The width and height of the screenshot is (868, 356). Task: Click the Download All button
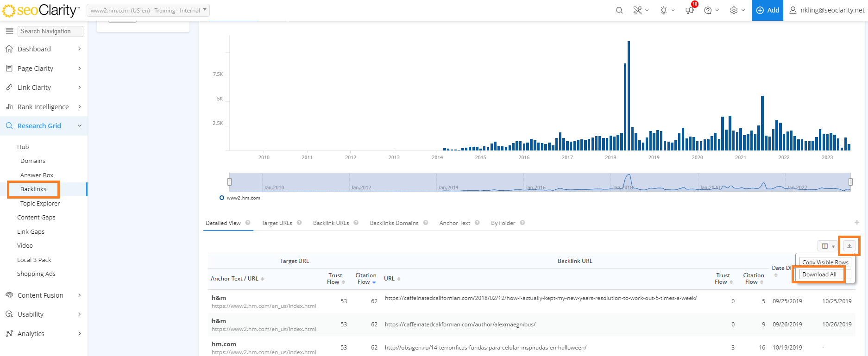tap(819, 275)
